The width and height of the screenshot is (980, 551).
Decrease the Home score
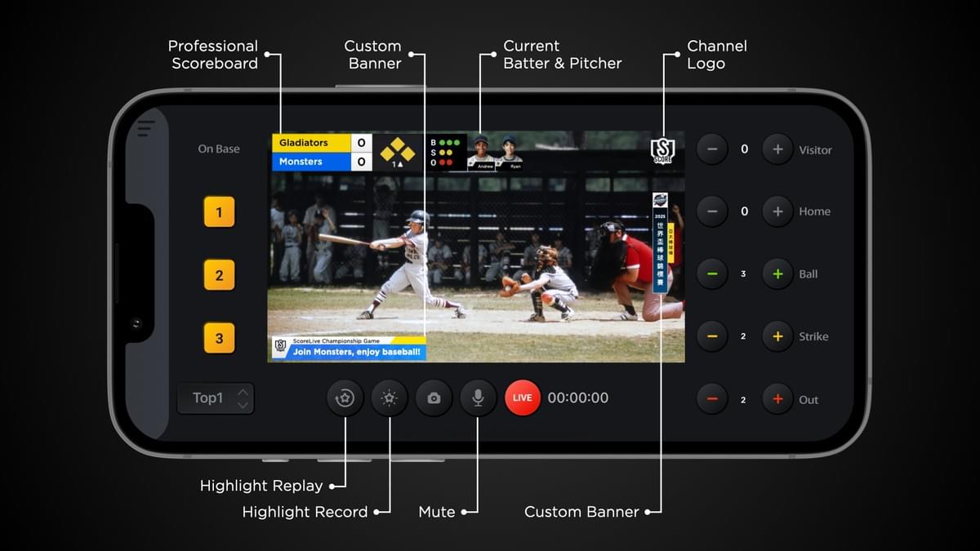712,211
